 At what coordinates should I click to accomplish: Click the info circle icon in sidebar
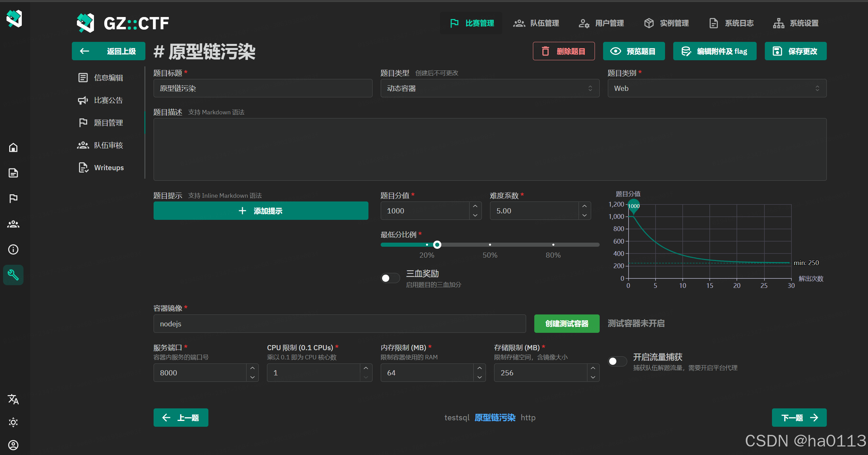click(13, 249)
